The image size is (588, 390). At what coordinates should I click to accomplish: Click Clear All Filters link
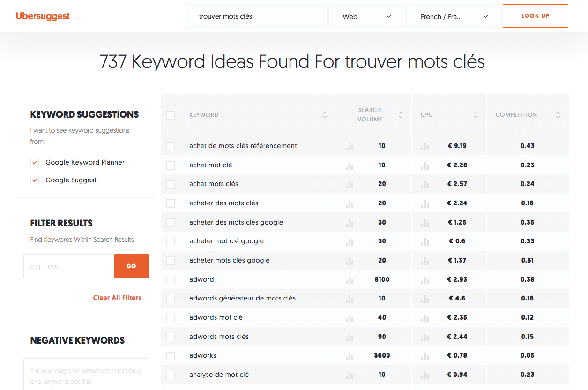coord(117,298)
